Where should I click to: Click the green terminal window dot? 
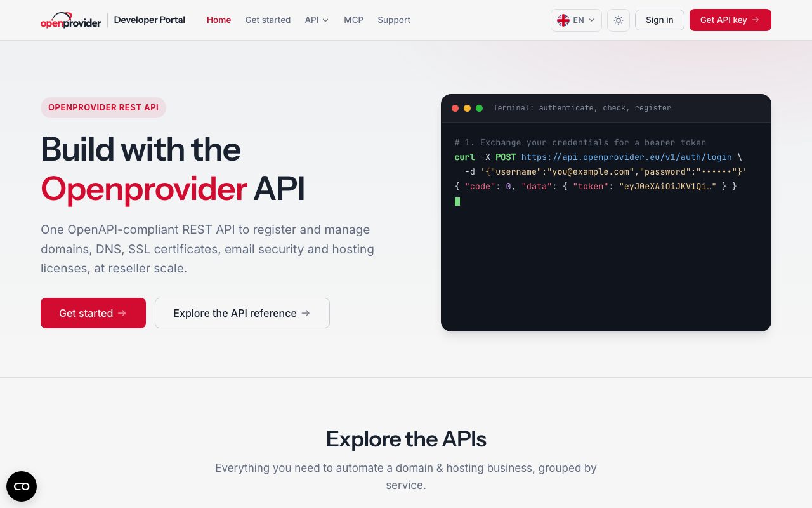click(x=479, y=109)
